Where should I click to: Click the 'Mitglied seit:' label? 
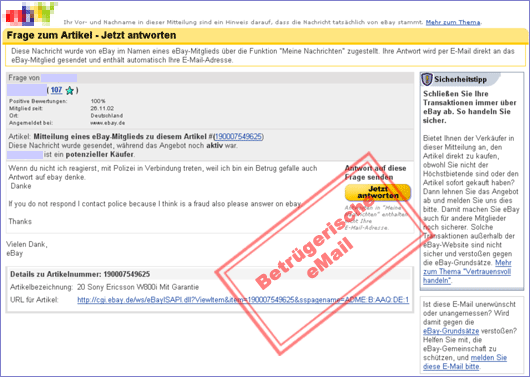pyautogui.click(x=26, y=109)
